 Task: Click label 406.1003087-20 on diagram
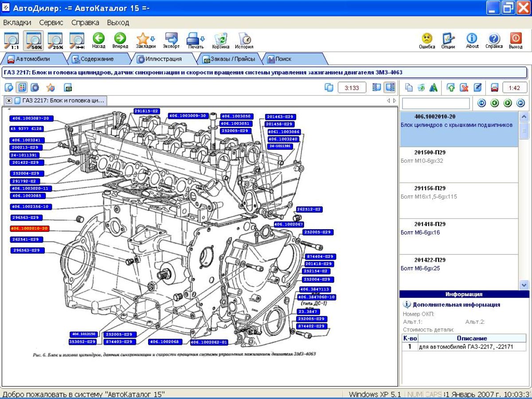(32, 118)
